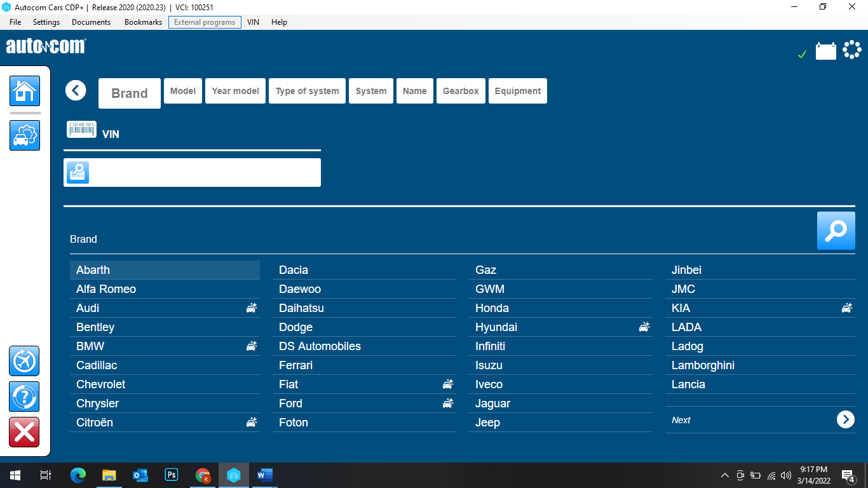Select Audi from brand list

(x=88, y=308)
